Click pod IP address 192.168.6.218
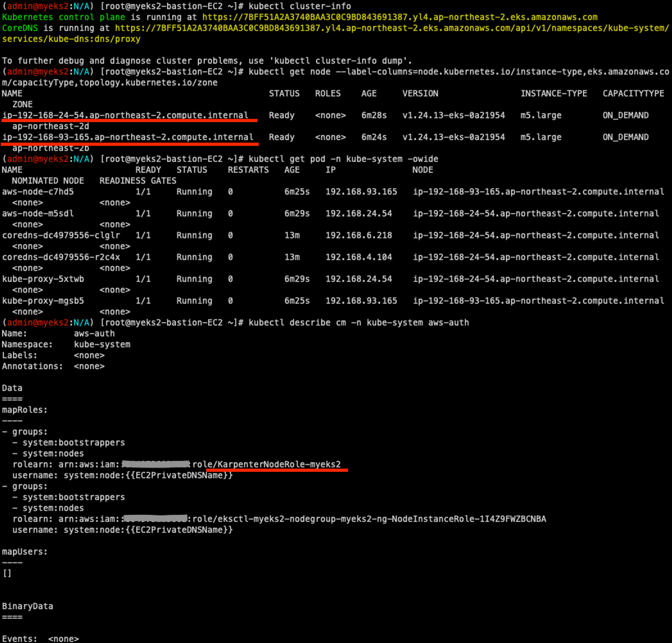Image resolution: width=672 pixels, height=643 pixels. 359,235
